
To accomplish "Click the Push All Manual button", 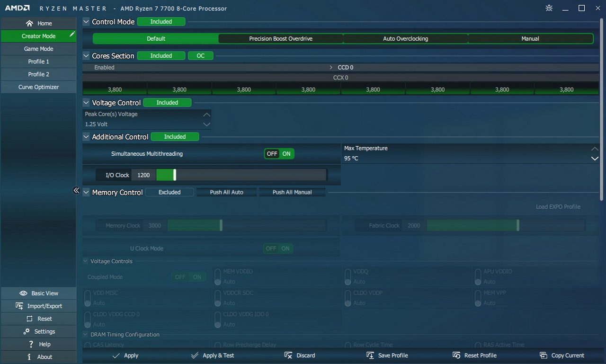I will [292, 192].
